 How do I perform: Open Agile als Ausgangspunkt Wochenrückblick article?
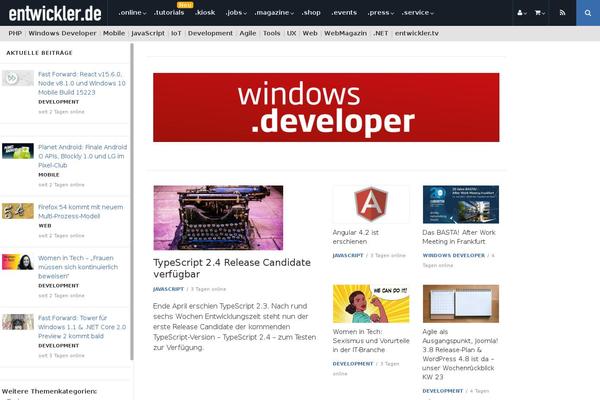[x=460, y=354]
